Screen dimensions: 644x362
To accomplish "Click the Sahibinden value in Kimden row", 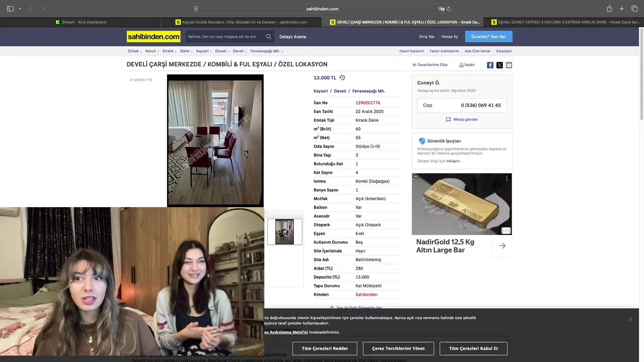I will pos(366,295).
